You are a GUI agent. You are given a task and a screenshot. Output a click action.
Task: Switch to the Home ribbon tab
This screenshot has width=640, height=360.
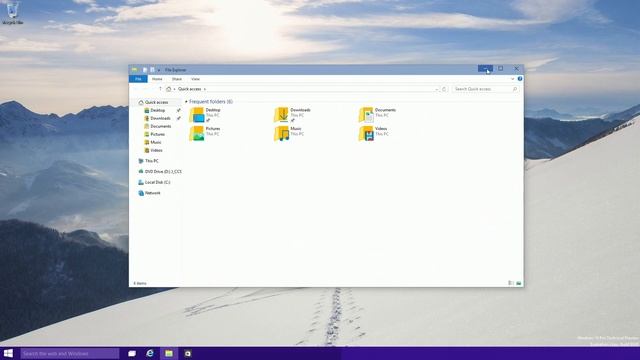pyautogui.click(x=157, y=79)
